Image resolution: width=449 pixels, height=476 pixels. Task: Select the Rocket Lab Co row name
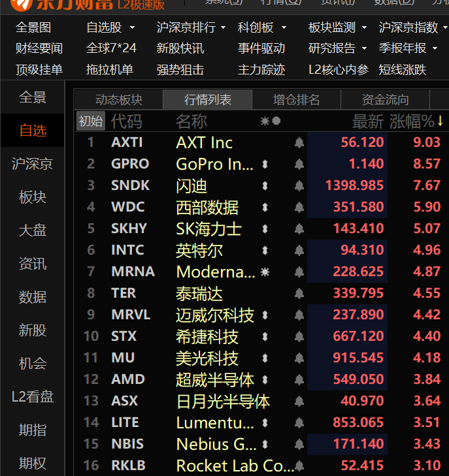[x=235, y=466]
